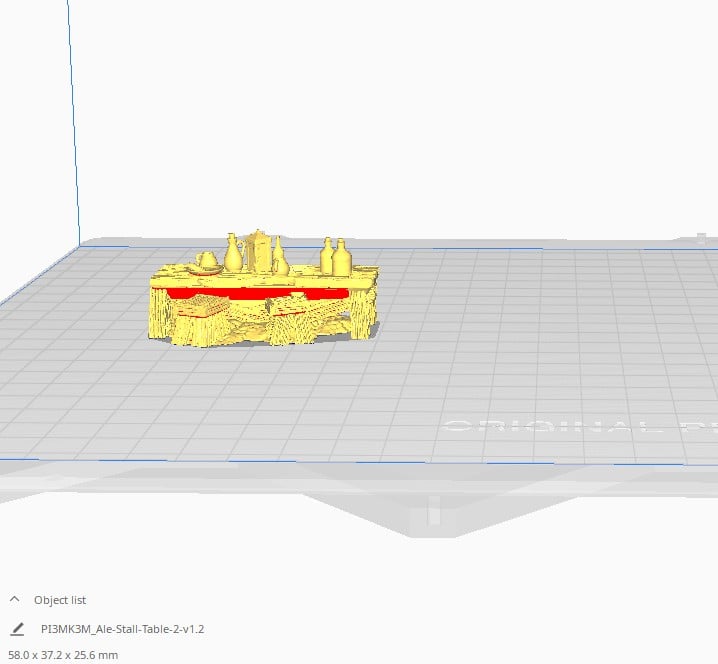Image resolution: width=718 pixels, height=664 pixels.
Task: Click the tall lidded tankard on the table
Action: tap(259, 249)
